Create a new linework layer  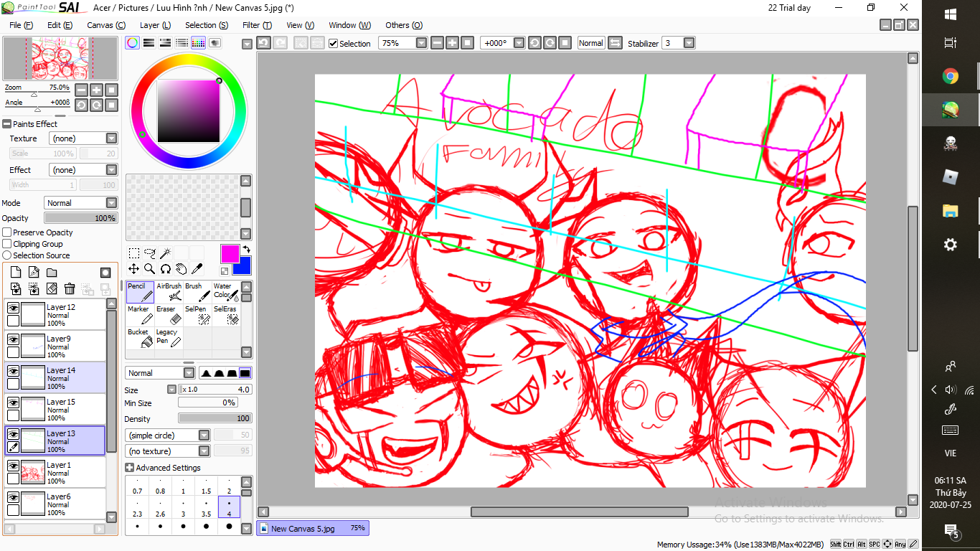(34, 273)
